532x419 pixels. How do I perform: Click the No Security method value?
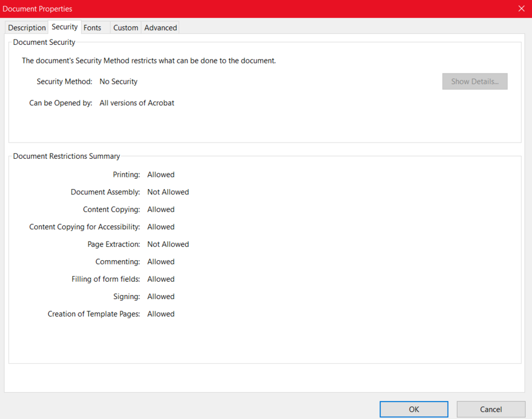click(x=118, y=82)
